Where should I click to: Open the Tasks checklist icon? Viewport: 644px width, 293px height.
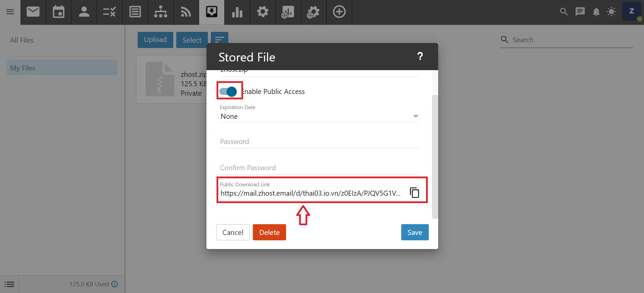click(x=109, y=12)
